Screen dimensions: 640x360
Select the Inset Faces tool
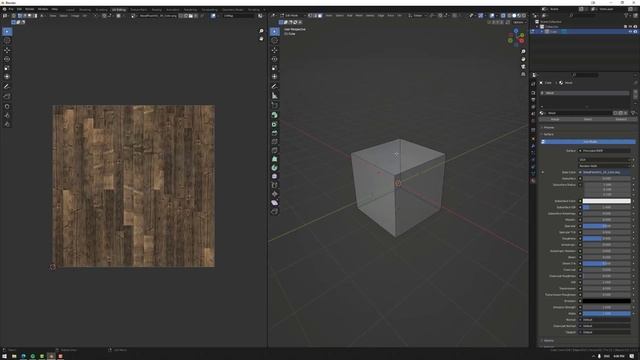pos(275,124)
